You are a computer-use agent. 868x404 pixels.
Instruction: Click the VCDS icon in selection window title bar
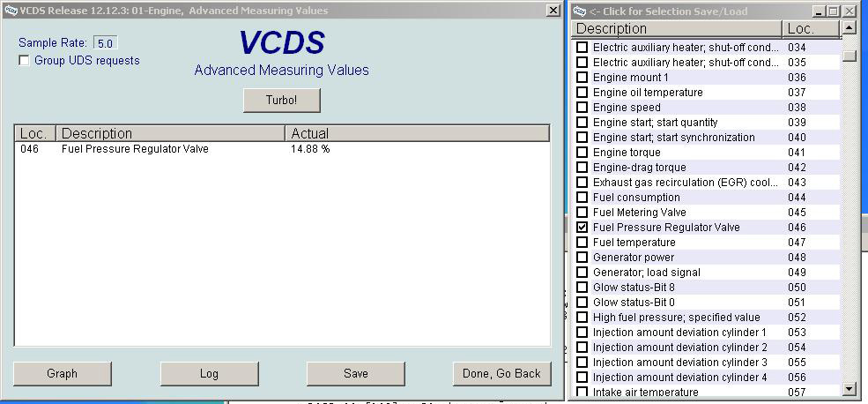tap(580, 11)
